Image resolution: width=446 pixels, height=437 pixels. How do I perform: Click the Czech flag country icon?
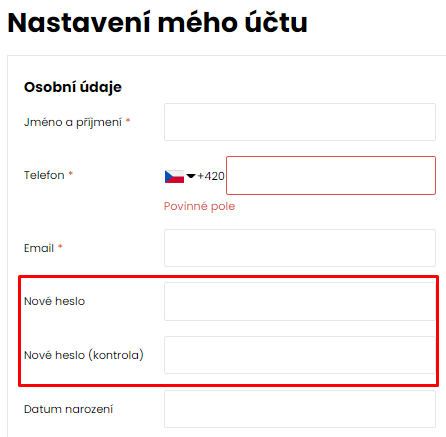174,176
